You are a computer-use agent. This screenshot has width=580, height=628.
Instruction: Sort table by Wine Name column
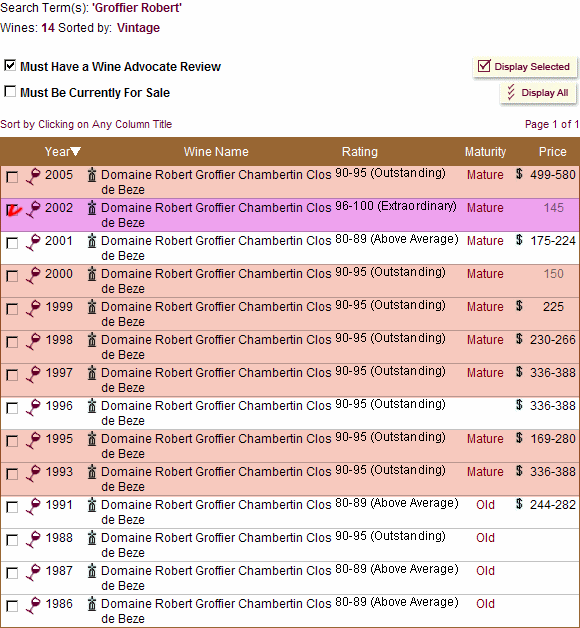(216, 152)
